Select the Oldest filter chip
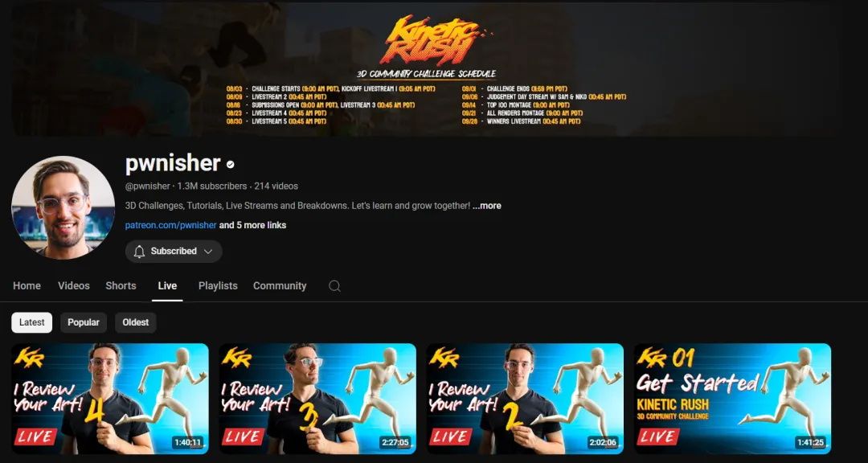 (x=136, y=322)
